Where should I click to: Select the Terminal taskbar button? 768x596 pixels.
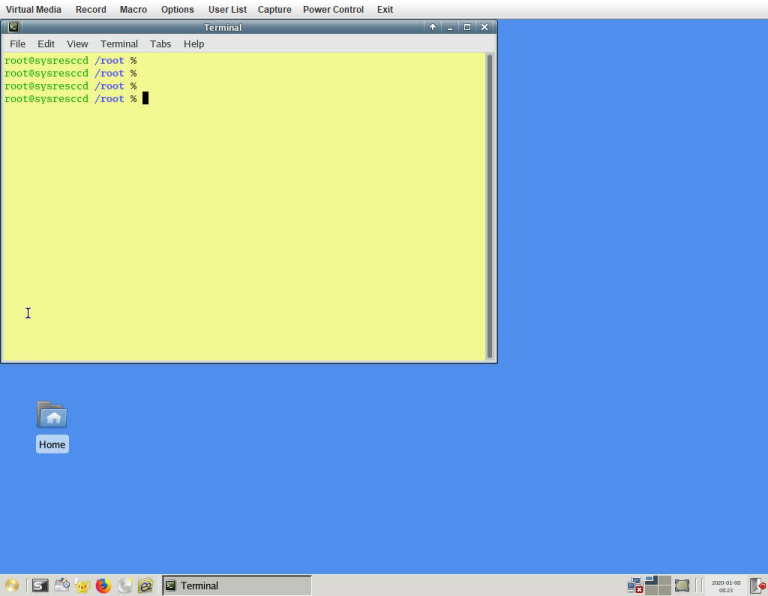pos(236,586)
